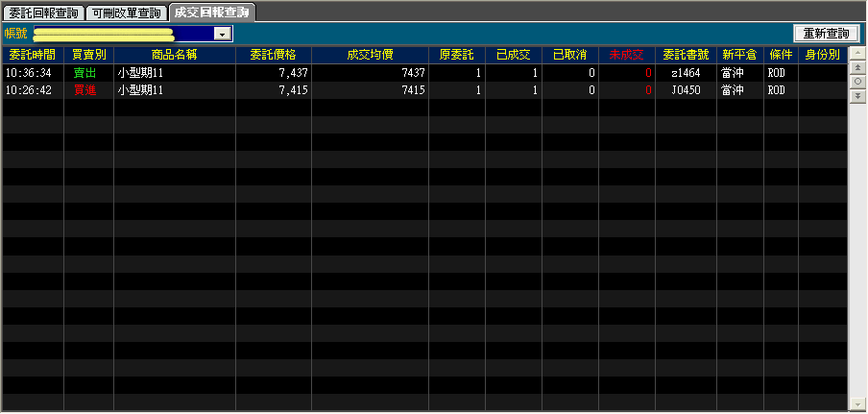Screen dimensions: 868x414
Task: Click the 委託書號 column header
Action: (x=686, y=55)
